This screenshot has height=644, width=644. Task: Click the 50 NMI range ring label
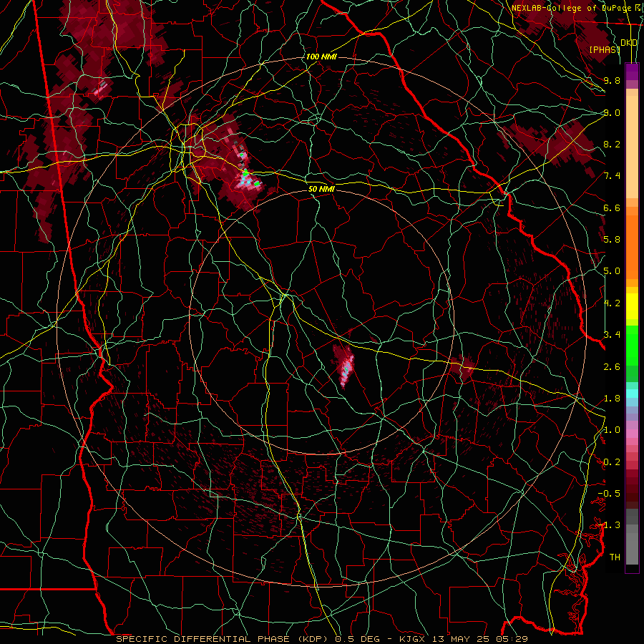click(x=321, y=189)
